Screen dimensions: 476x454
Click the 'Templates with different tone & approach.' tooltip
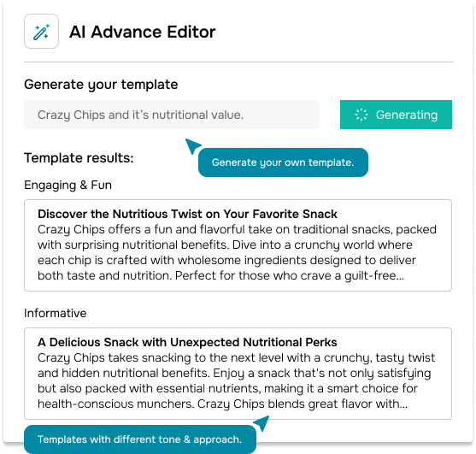(140, 439)
